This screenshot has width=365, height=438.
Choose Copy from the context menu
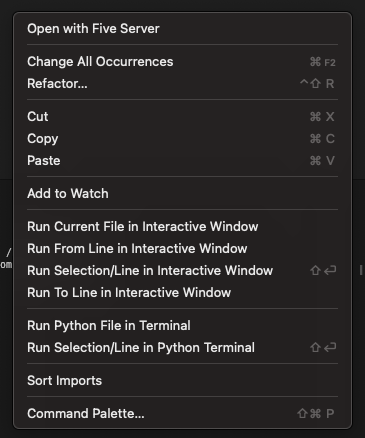pos(182,139)
